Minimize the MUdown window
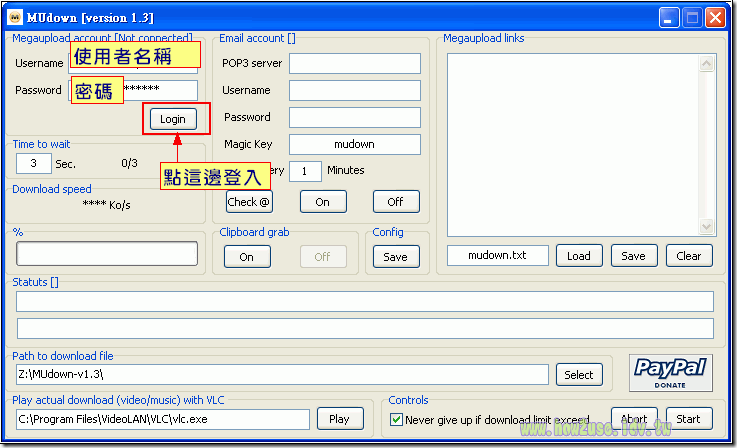Viewport: 737px width, 448px height. coord(668,18)
